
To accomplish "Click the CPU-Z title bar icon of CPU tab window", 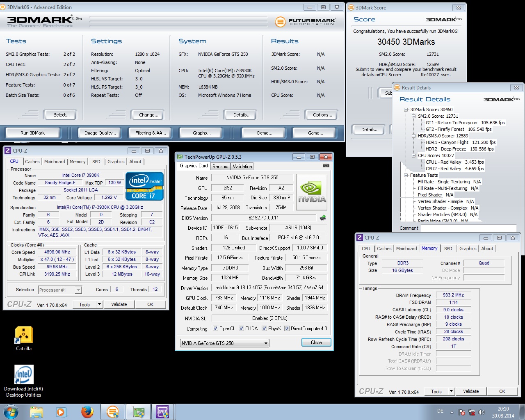I will click(x=8, y=151).
